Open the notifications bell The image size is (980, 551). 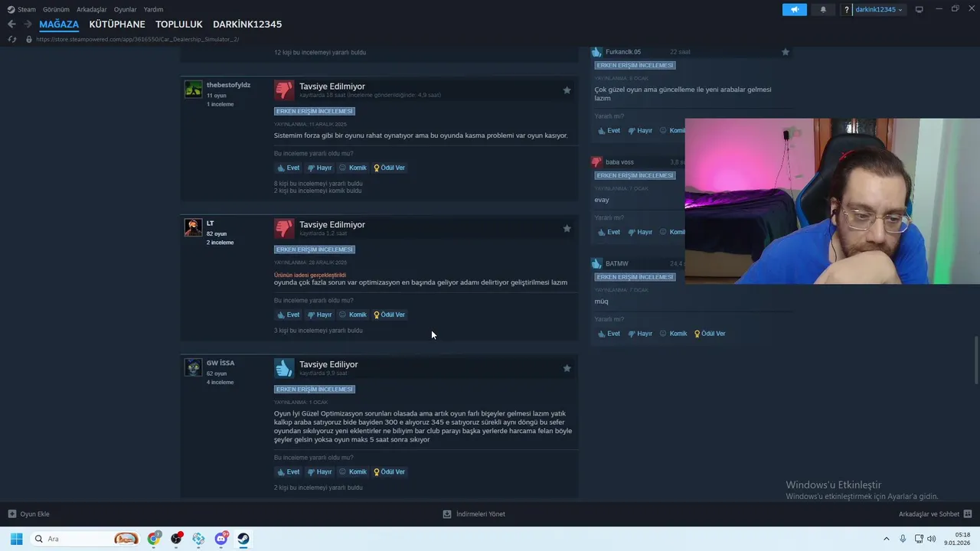[x=823, y=9]
